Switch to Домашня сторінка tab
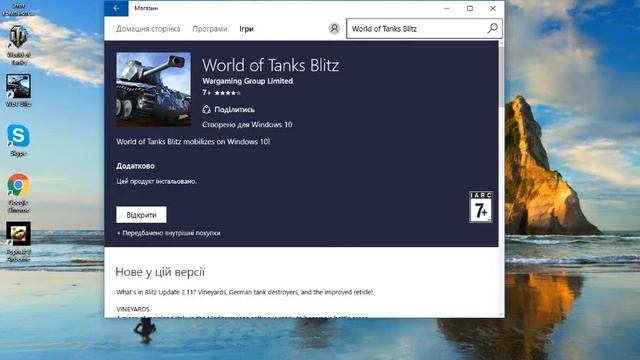The image size is (640, 360). pyautogui.click(x=148, y=29)
